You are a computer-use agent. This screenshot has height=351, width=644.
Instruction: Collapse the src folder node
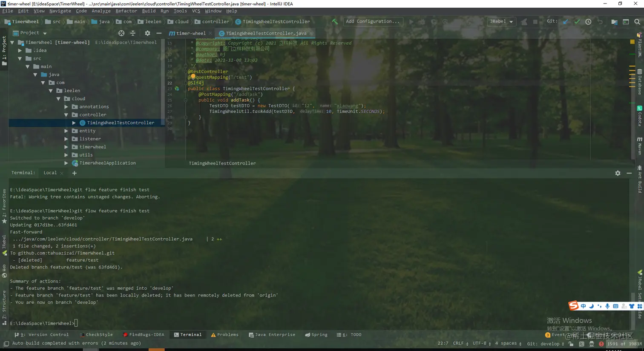20,59
